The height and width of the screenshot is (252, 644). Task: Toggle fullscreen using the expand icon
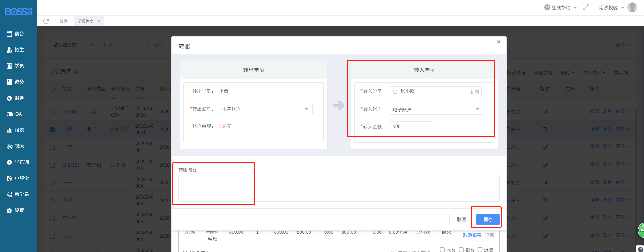click(586, 7)
